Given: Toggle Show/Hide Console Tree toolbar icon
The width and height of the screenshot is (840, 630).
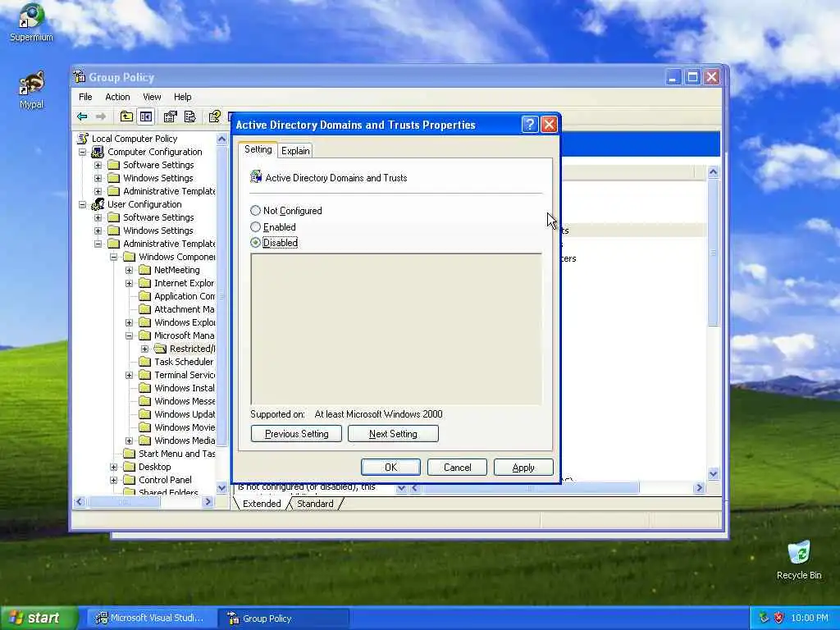Looking at the screenshot, I should [146, 116].
